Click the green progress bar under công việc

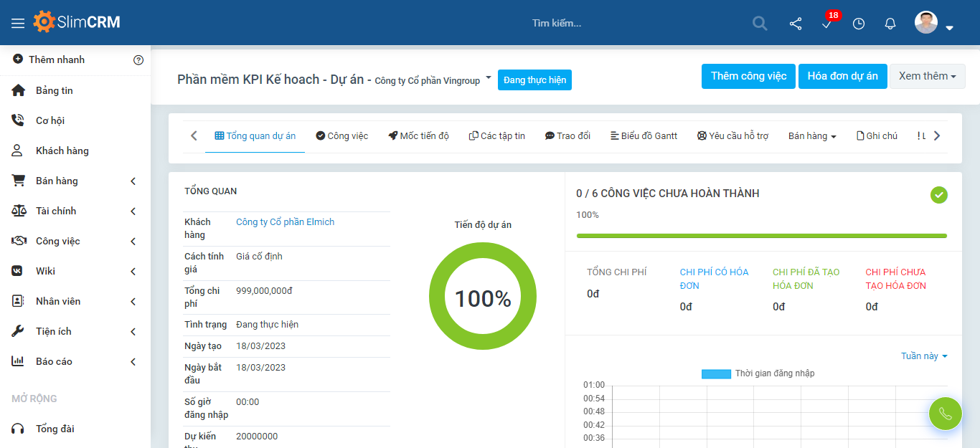tap(762, 236)
